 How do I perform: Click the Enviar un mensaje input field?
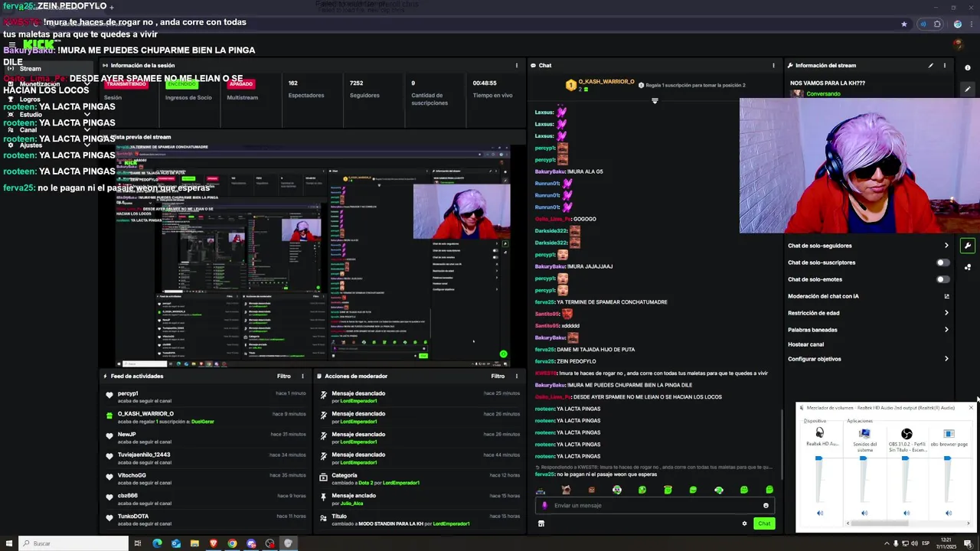(x=655, y=505)
